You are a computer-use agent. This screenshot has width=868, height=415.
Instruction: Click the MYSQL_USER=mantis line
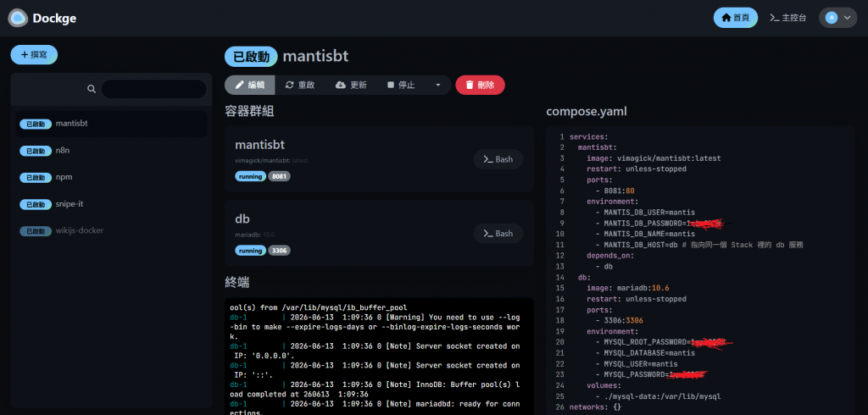637,364
